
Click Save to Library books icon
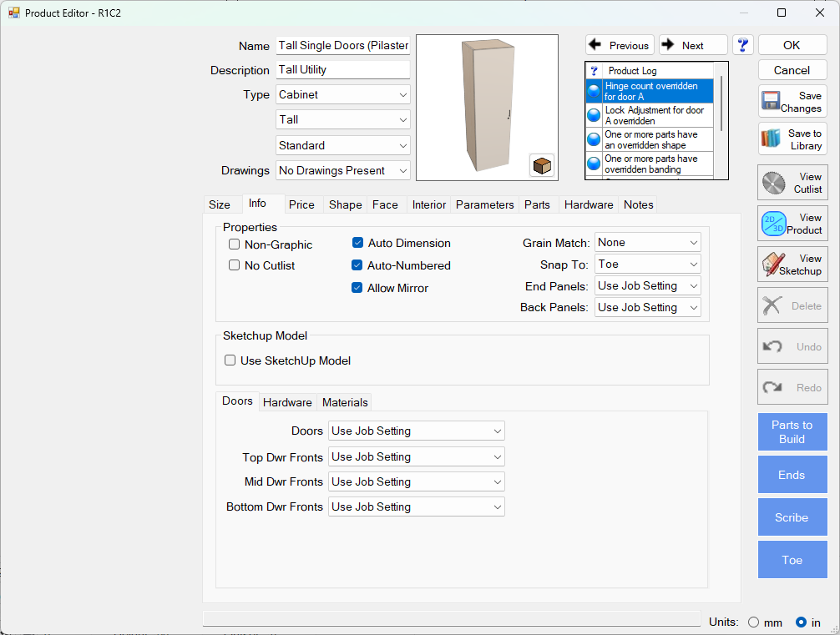coord(771,139)
